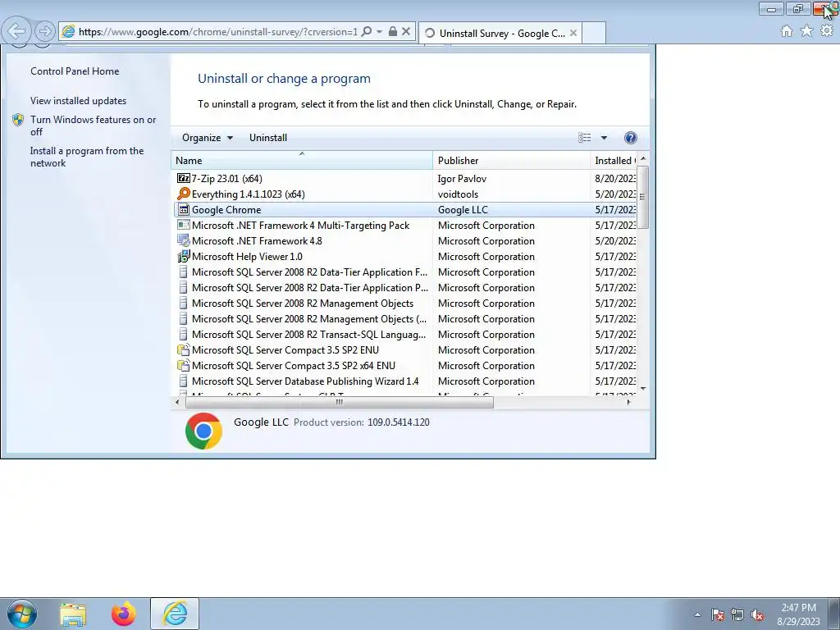The width and height of the screenshot is (840, 630).
Task: Click the Microsoft Help Viewer 1.0 icon
Action: (x=183, y=256)
